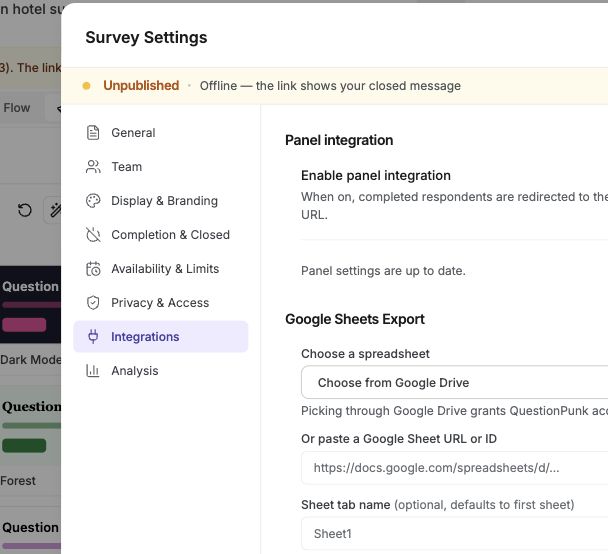The width and height of the screenshot is (608, 554).
Task: Select the Integrations sidebar item
Action: tap(161, 337)
